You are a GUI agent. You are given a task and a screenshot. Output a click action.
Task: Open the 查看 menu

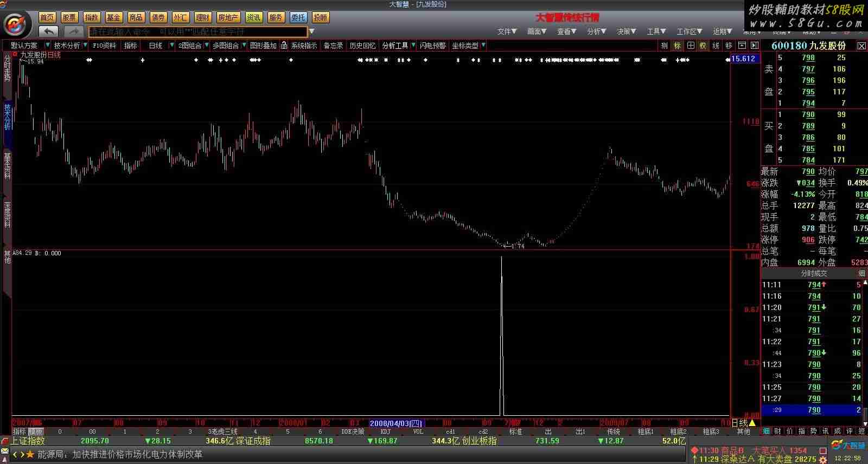click(x=566, y=31)
